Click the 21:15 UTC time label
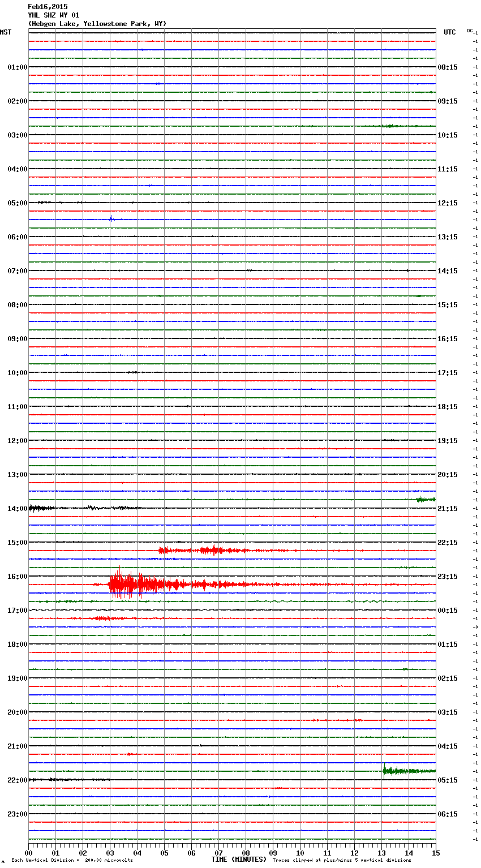 [x=448, y=509]
